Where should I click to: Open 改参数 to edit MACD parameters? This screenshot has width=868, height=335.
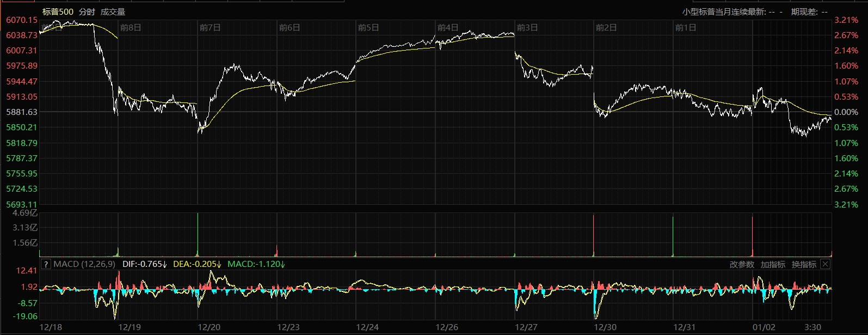point(742,264)
